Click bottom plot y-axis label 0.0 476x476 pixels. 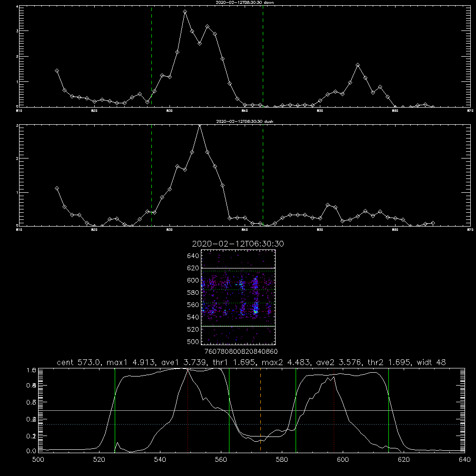tap(31, 451)
